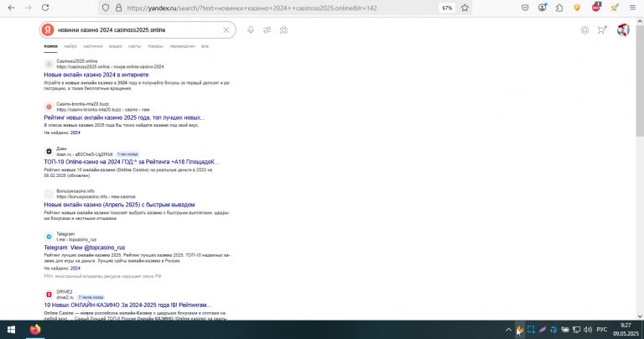
Task: Open the red Adblock extension with badge 1
Action: tap(596, 7)
